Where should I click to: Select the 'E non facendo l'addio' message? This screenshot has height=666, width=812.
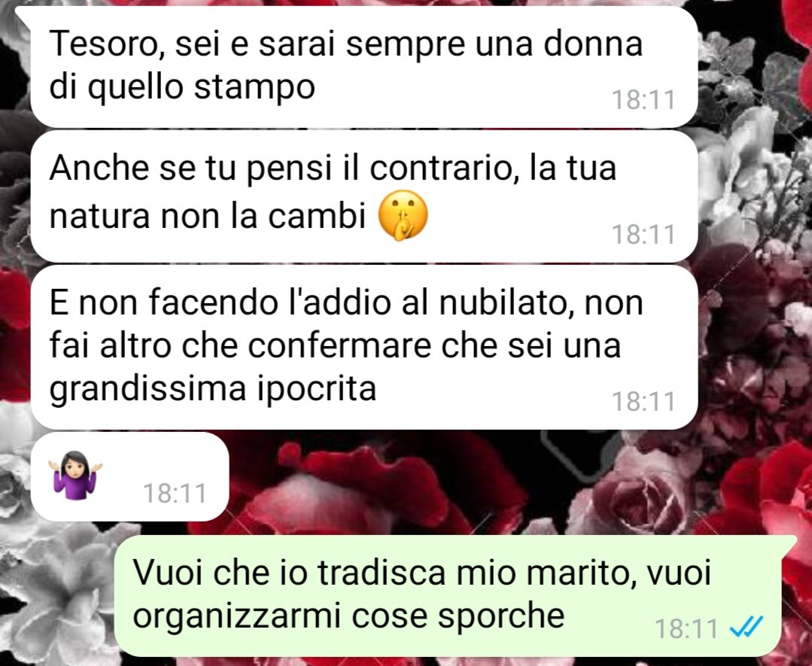[364, 348]
